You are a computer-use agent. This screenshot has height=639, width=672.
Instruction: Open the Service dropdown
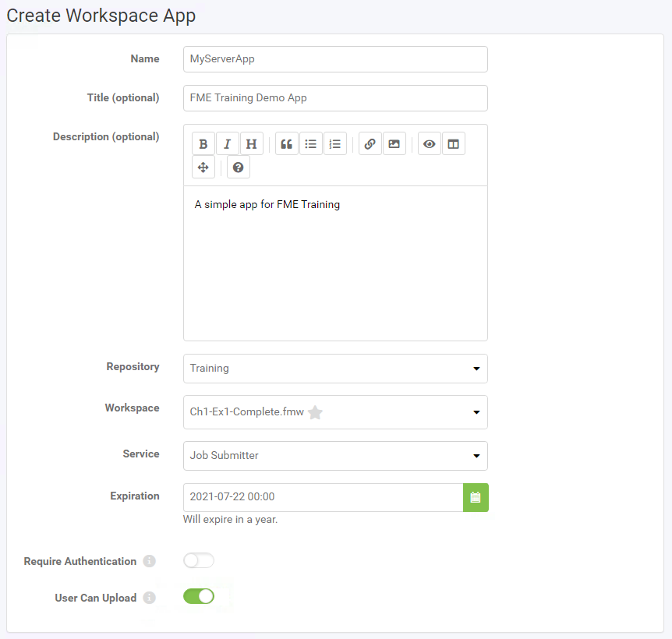pos(335,456)
